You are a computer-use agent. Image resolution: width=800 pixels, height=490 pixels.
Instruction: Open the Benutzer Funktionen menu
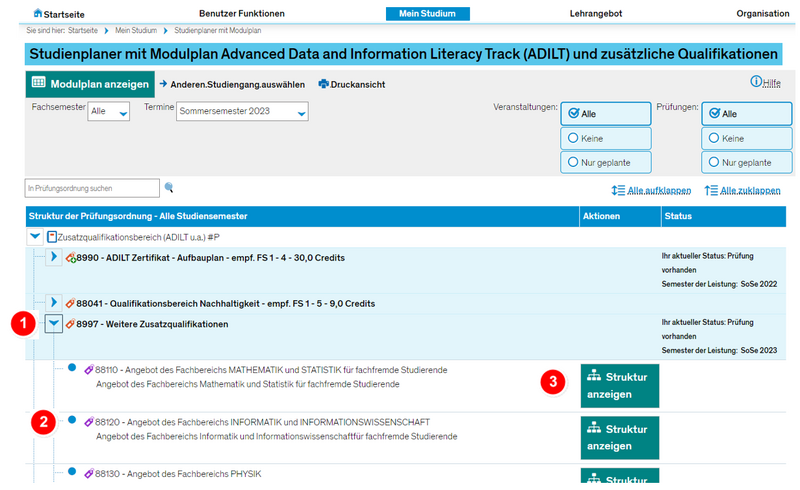point(242,14)
